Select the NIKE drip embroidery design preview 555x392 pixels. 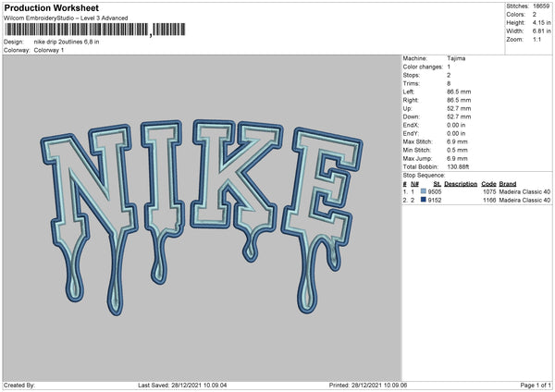click(x=202, y=217)
